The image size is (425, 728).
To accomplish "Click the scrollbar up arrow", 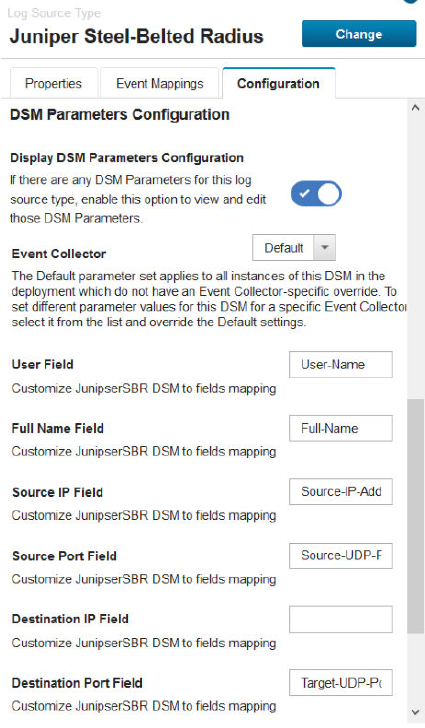I will [416, 108].
